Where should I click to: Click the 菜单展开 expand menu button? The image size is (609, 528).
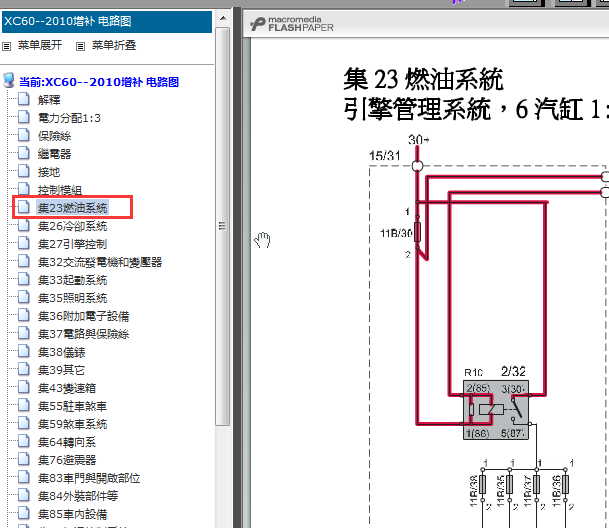pyautogui.click(x=40, y=45)
